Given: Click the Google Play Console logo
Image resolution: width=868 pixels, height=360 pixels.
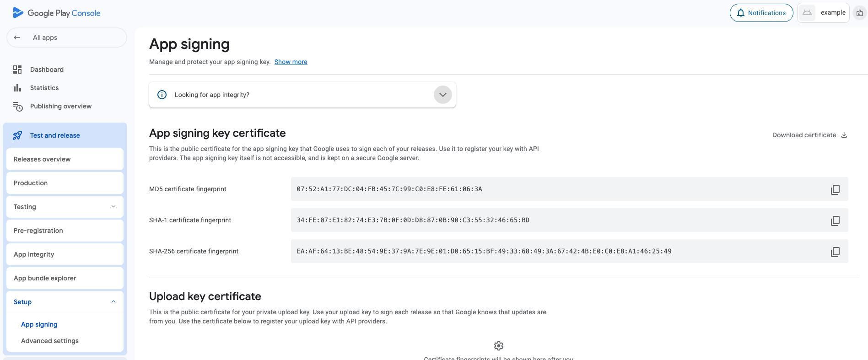Looking at the screenshot, I should point(18,13).
